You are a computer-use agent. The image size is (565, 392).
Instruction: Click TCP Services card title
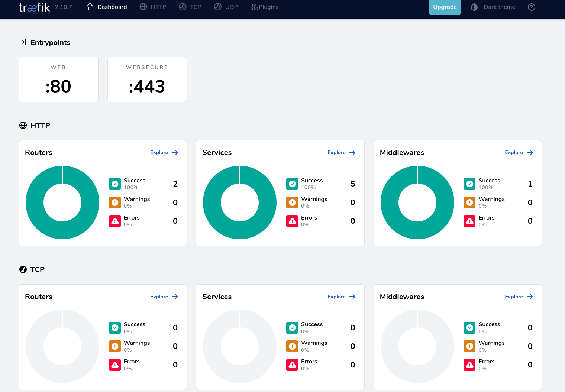(217, 297)
